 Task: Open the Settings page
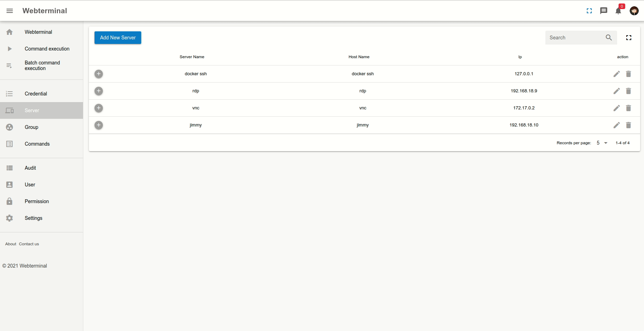click(x=41, y=218)
